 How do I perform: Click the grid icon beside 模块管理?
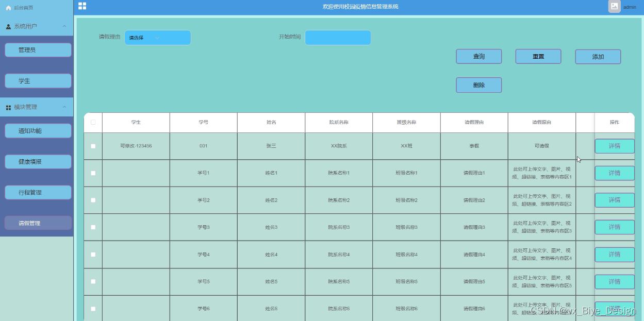(8, 107)
